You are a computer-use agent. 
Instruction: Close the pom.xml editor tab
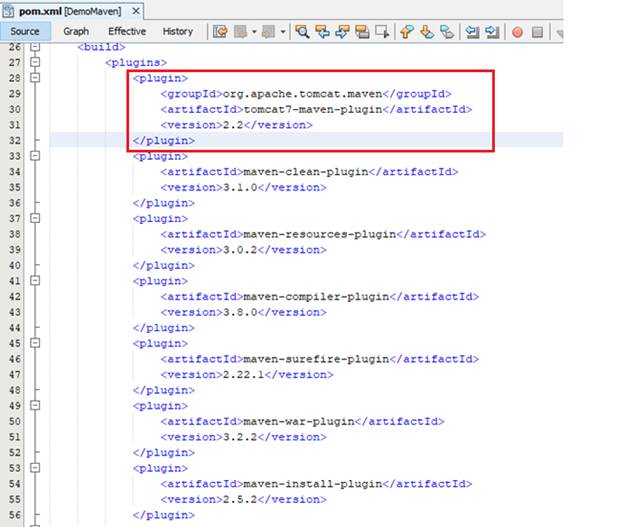[x=136, y=11]
